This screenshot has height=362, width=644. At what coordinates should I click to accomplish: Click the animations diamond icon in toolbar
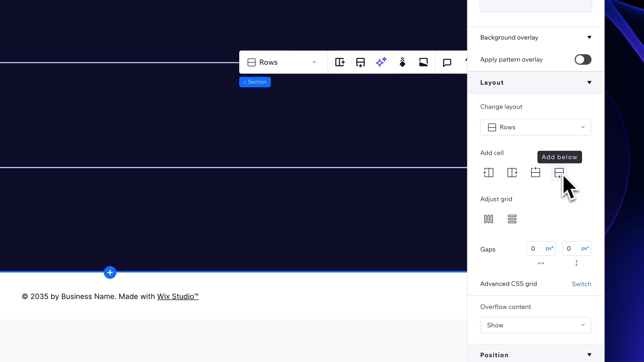click(402, 62)
